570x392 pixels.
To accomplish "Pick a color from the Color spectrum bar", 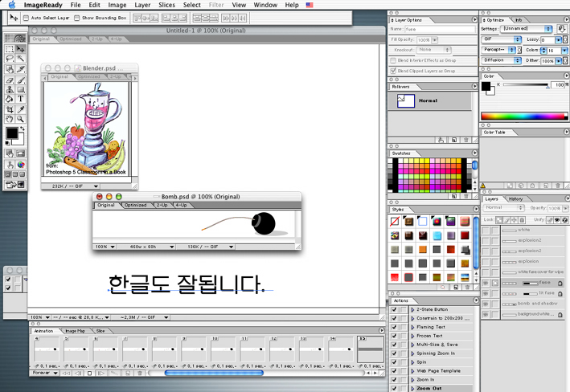I will pyautogui.click(x=523, y=116).
